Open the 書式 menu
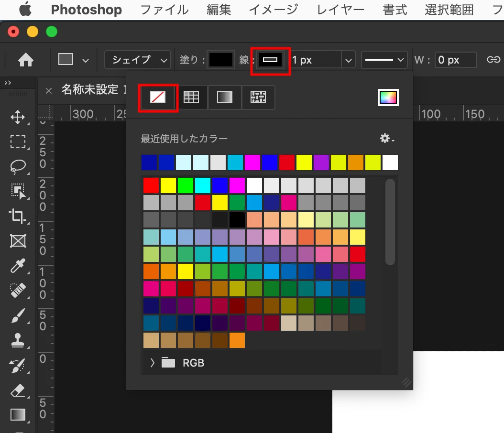The width and height of the screenshot is (504, 433). point(394,10)
